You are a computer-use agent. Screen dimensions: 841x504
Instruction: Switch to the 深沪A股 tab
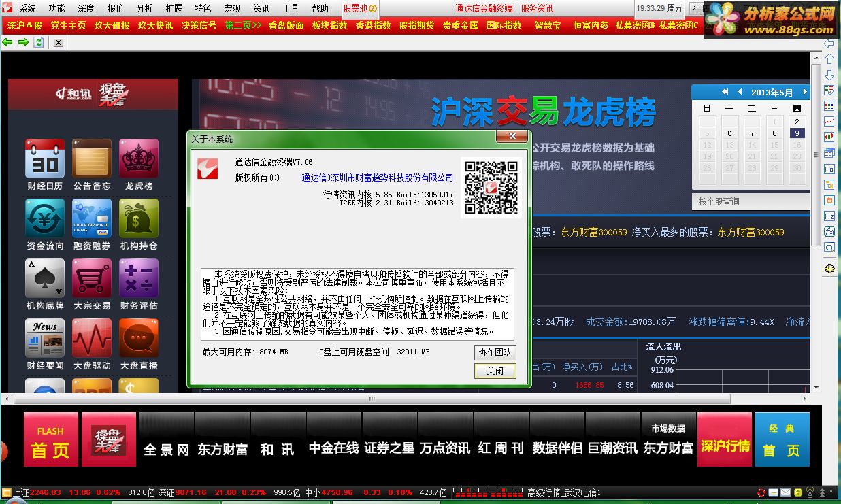point(24,25)
